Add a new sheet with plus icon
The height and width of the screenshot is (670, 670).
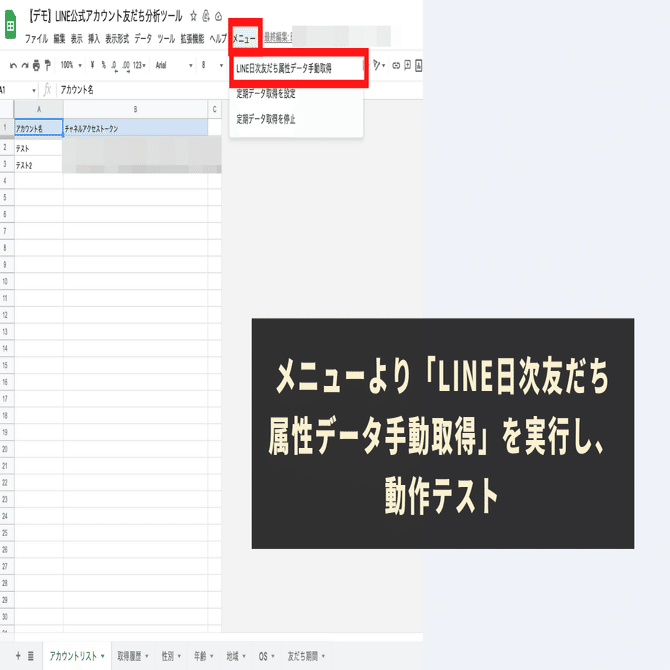18,655
